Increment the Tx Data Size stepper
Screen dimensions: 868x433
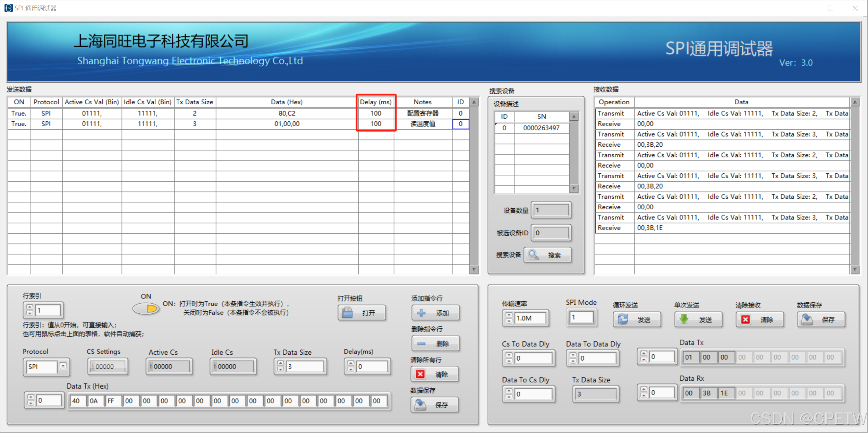pyautogui.click(x=280, y=364)
